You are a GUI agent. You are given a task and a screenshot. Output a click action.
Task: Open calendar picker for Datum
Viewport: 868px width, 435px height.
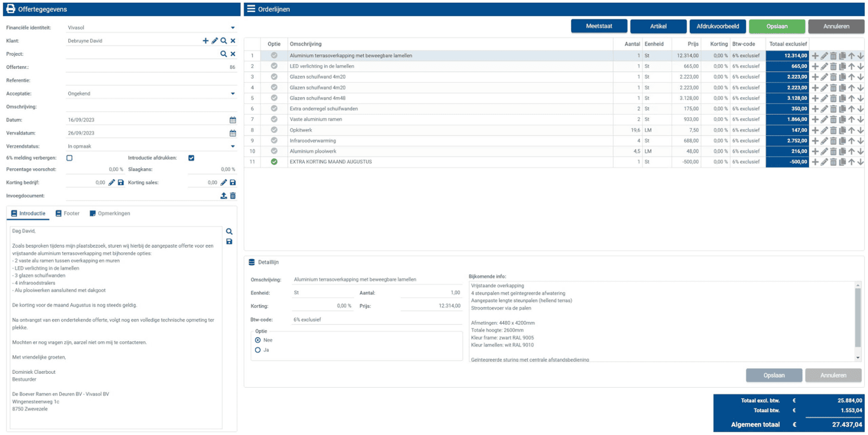tap(233, 120)
